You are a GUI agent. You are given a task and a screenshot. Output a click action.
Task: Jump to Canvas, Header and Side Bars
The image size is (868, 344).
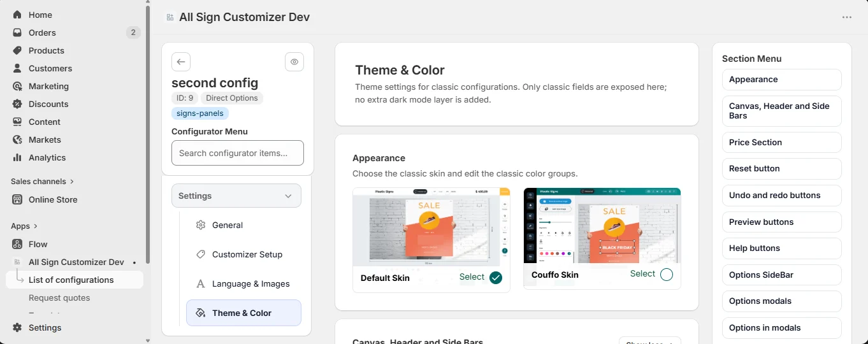coord(781,111)
